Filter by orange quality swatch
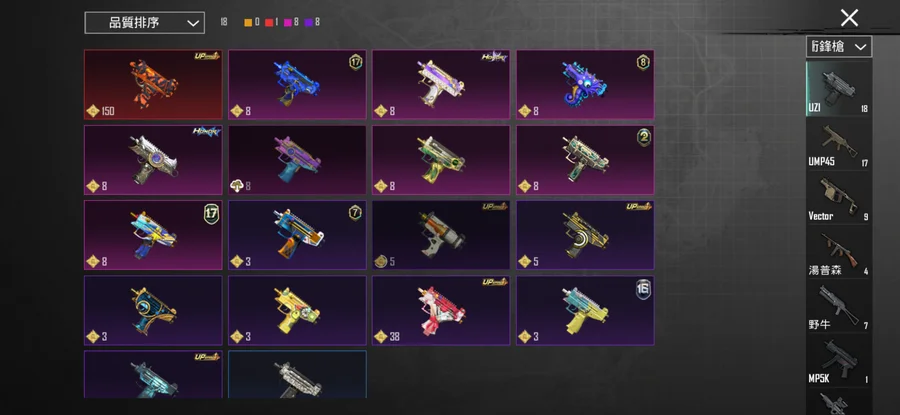This screenshot has width=900, height=415. pyautogui.click(x=248, y=22)
